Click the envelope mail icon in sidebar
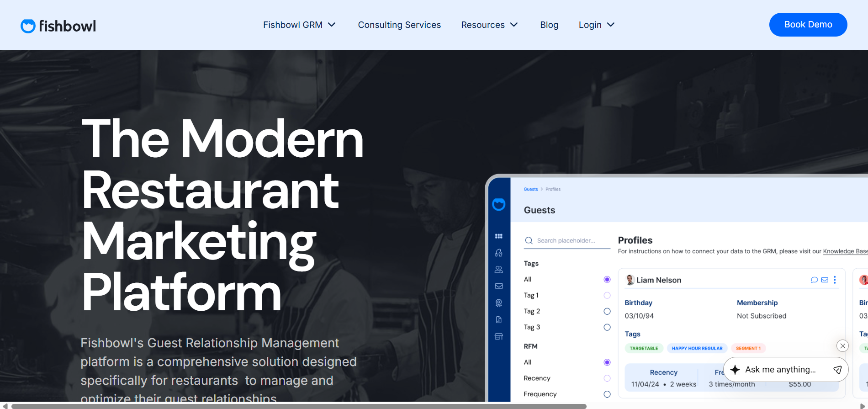 point(499,286)
